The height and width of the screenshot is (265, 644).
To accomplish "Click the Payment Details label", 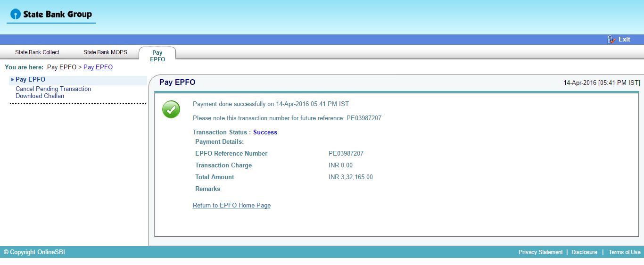I will click(x=219, y=142).
